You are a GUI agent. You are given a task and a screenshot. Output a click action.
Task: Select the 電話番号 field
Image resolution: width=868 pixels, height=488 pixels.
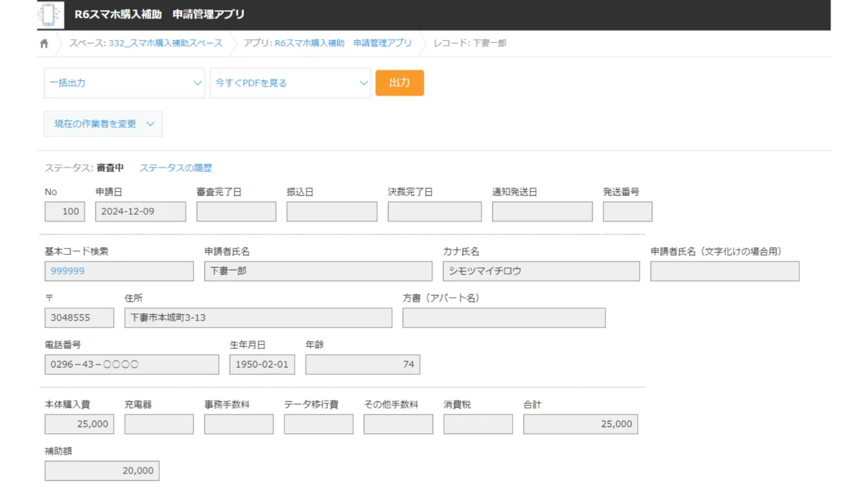click(131, 364)
